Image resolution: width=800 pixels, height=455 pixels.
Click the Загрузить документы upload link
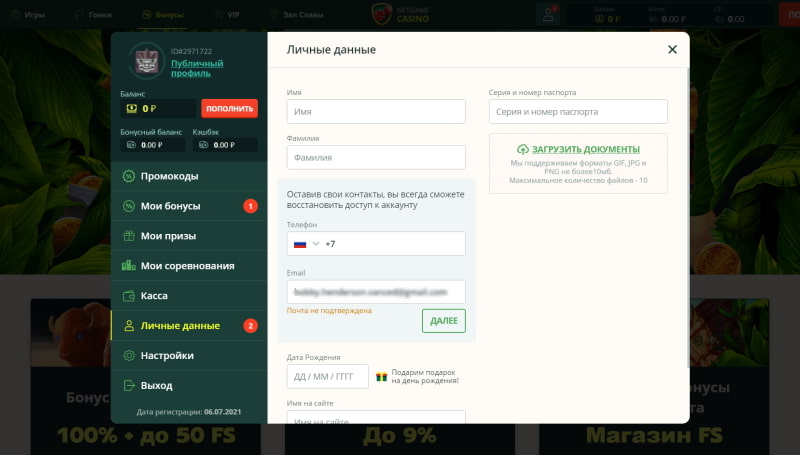(585, 149)
